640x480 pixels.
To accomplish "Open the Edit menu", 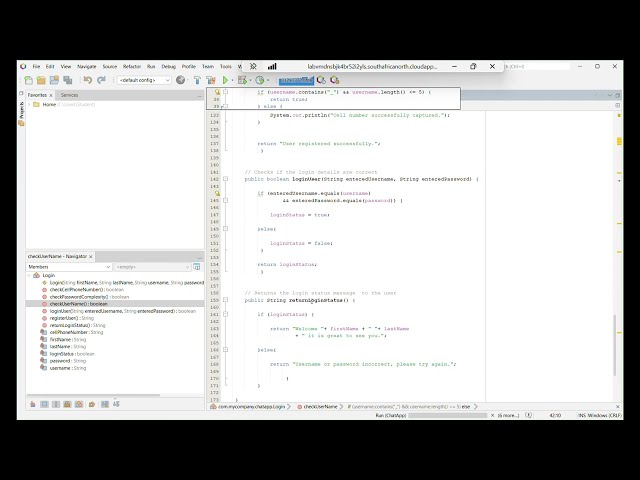I will pos(50,67).
